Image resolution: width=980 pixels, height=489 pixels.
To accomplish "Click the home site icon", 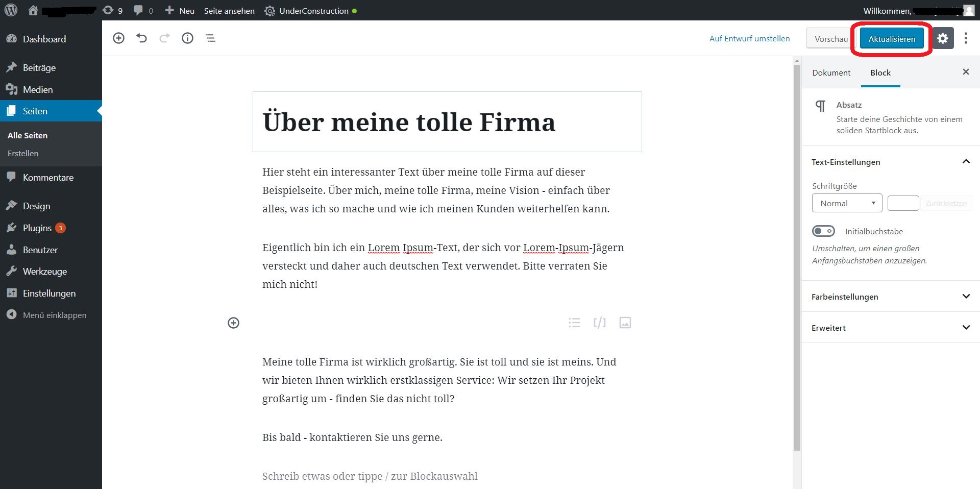I will 33,10.
